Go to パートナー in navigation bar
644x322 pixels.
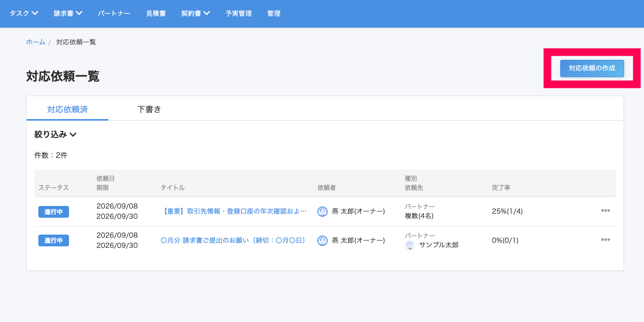(114, 13)
